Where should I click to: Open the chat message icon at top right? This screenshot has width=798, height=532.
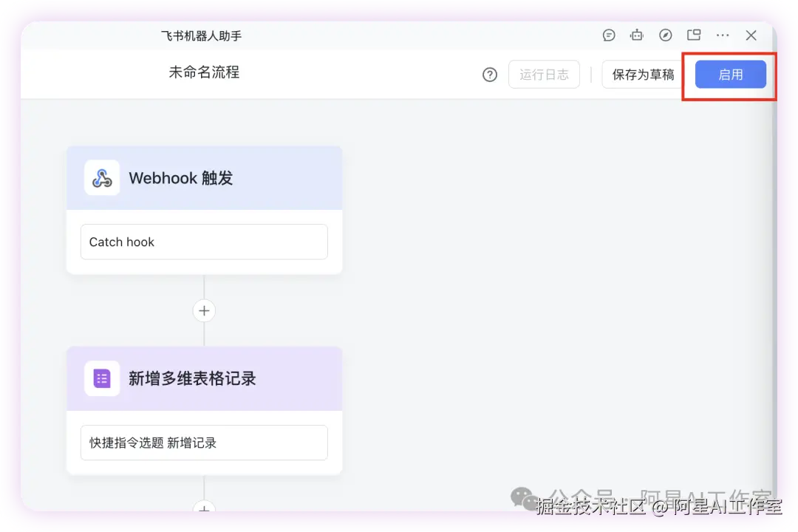point(608,35)
